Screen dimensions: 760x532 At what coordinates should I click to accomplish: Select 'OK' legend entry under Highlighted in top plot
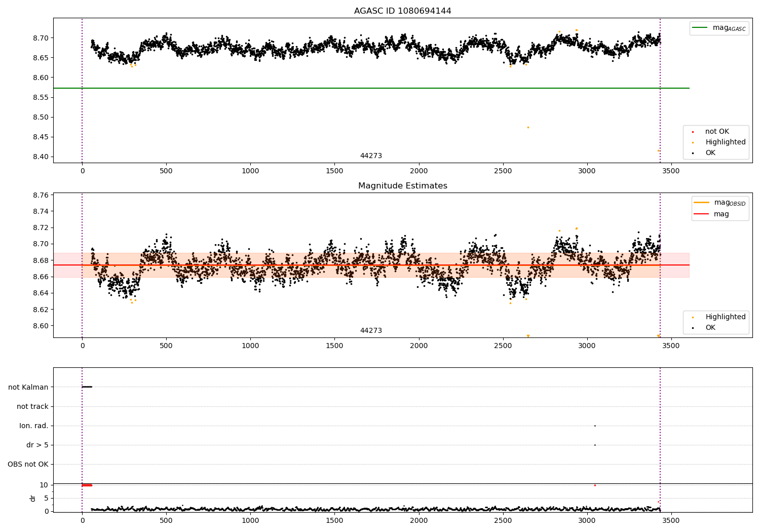pyautogui.click(x=710, y=153)
